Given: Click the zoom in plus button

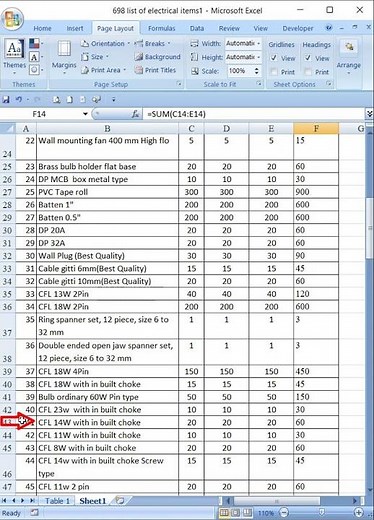Looking at the screenshot, I should [x=359, y=512].
